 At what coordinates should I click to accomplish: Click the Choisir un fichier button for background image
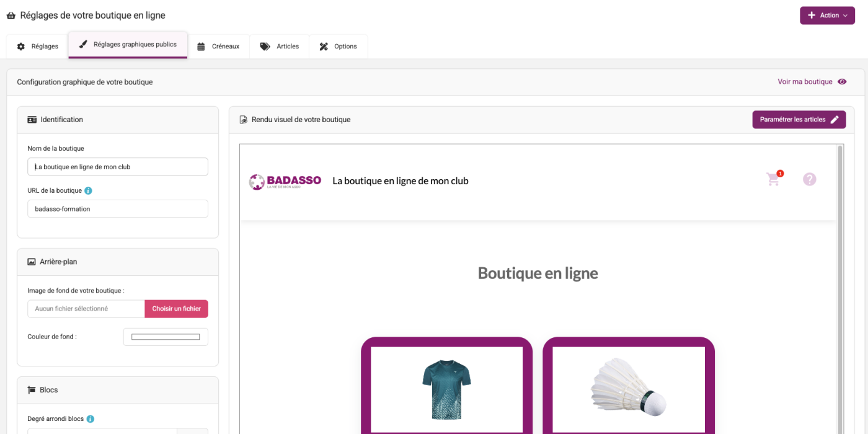[x=176, y=308]
